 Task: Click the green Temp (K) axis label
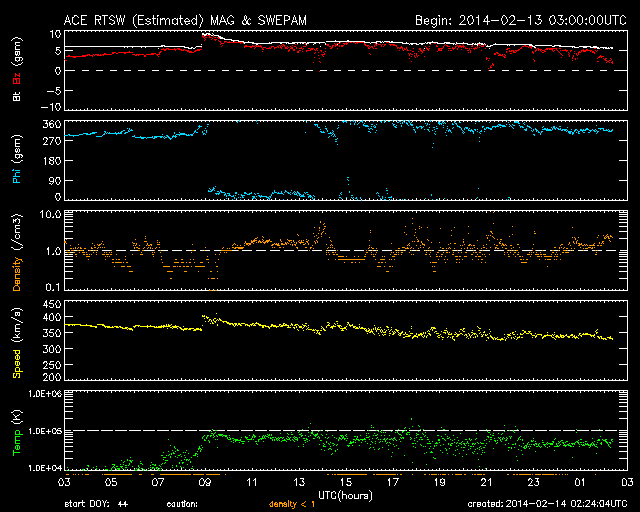(17, 430)
